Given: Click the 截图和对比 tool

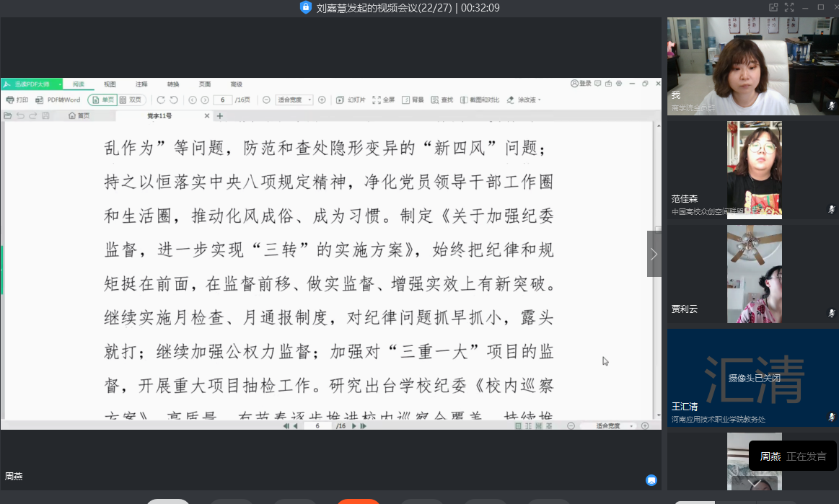Looking at the screenshot, I should [479, 100].
